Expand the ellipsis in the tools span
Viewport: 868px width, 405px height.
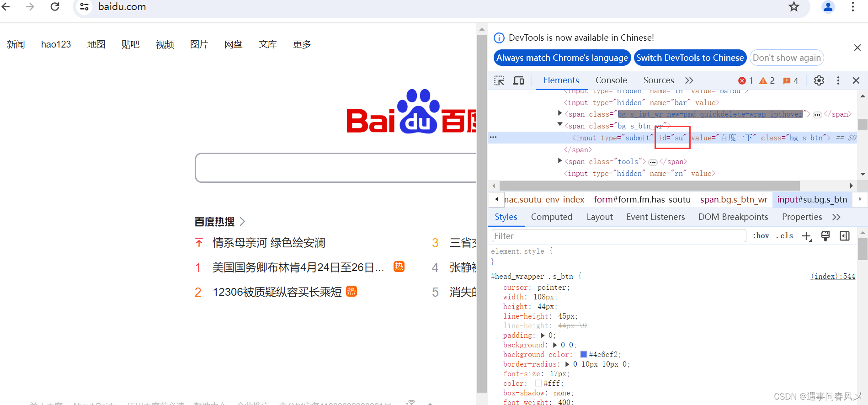(653, 162)
